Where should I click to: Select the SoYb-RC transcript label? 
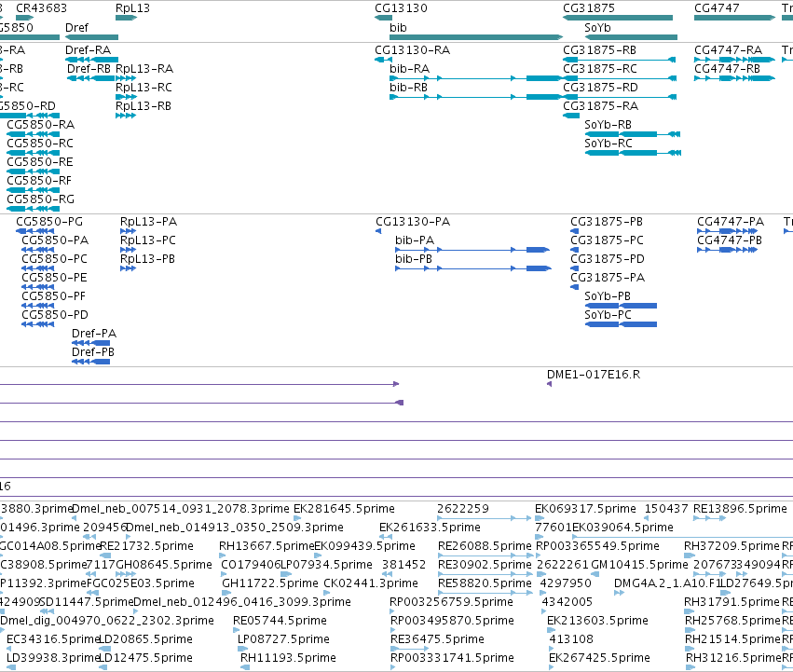[608, 144]
